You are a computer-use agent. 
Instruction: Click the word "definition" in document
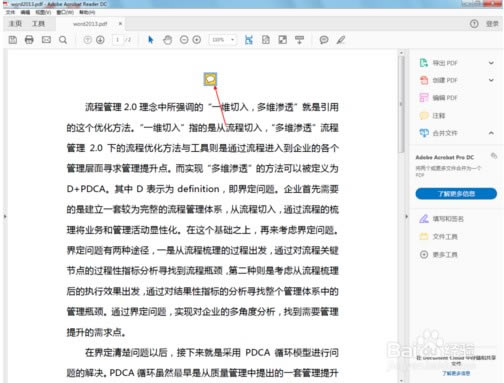198,189
